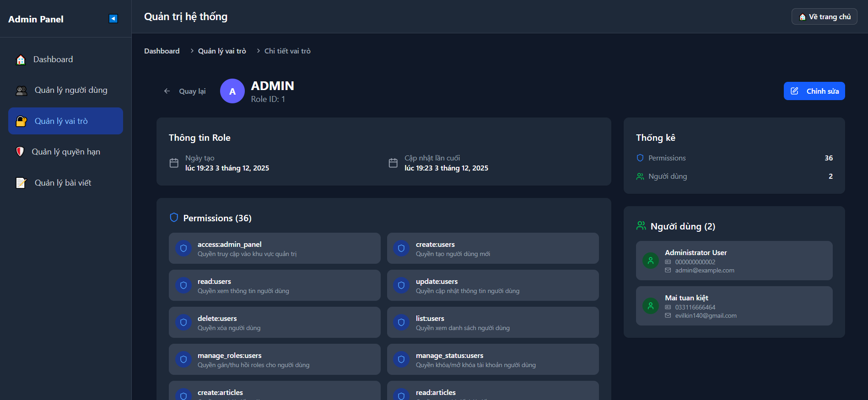The width and height of the screenshot is (868, 400).
Task: Click the shield icon on access:admin_panel permission
Action: (x=183, y=249)
